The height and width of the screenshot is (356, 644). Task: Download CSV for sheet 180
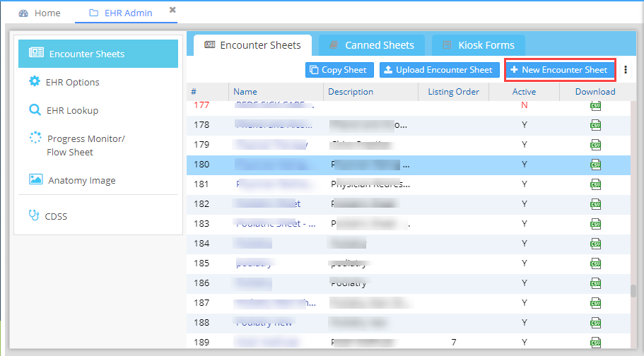point(595,165)
